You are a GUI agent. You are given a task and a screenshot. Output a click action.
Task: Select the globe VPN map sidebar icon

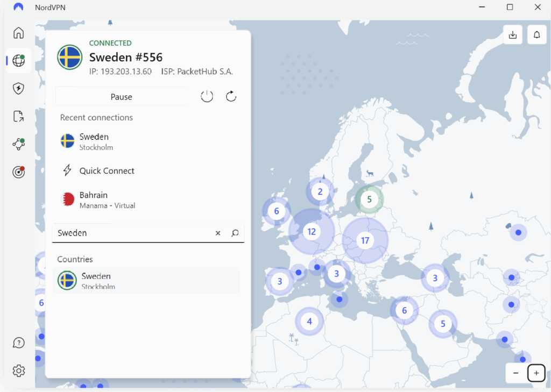coord(19,60)
